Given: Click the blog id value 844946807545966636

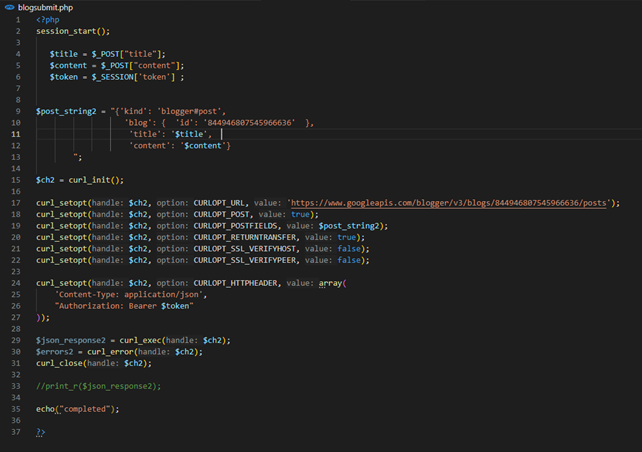Looking at the screenshot, I should click(x=246, y=122).
